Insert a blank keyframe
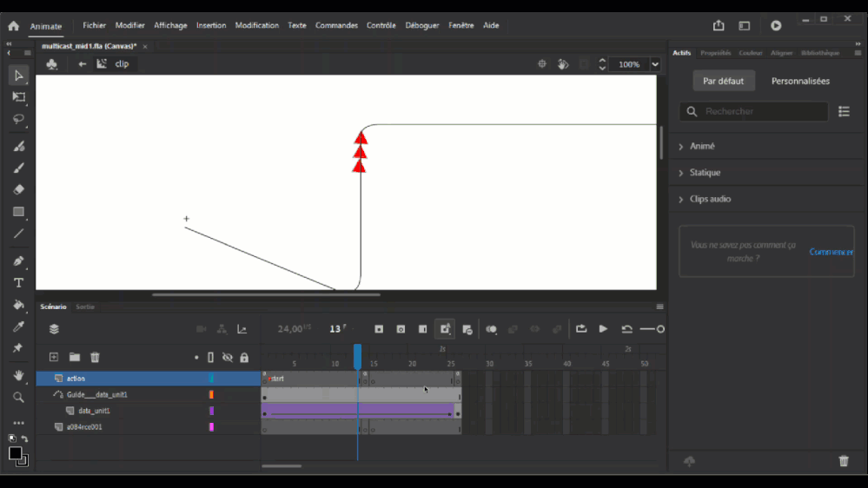This screenshot has height=488, width=868. tap(401, 329)
